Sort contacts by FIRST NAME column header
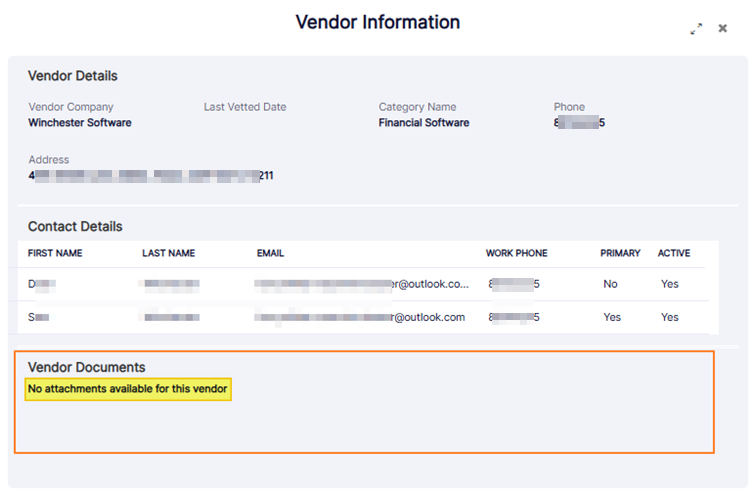The image size is (750, 494). tap(55, 253)
